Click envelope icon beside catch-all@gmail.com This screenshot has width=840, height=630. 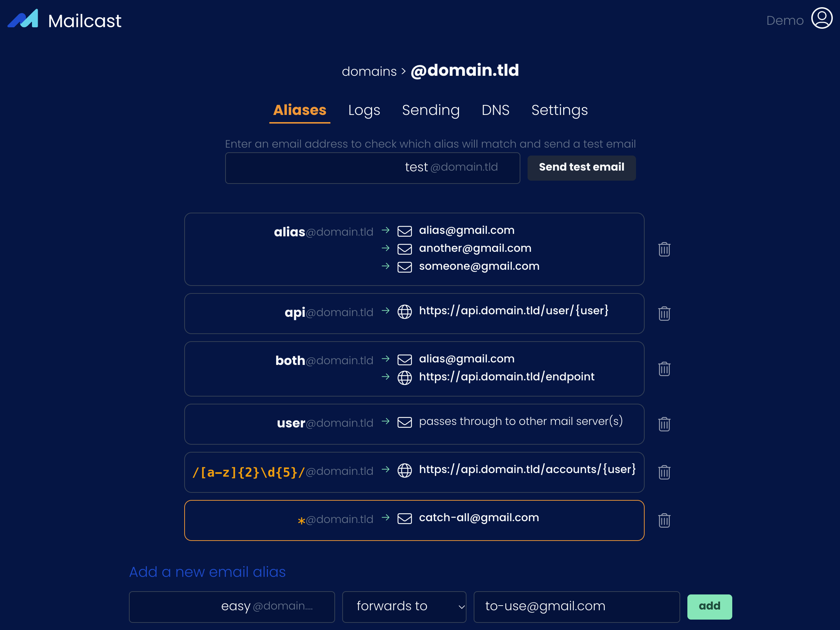coord(404,518)
